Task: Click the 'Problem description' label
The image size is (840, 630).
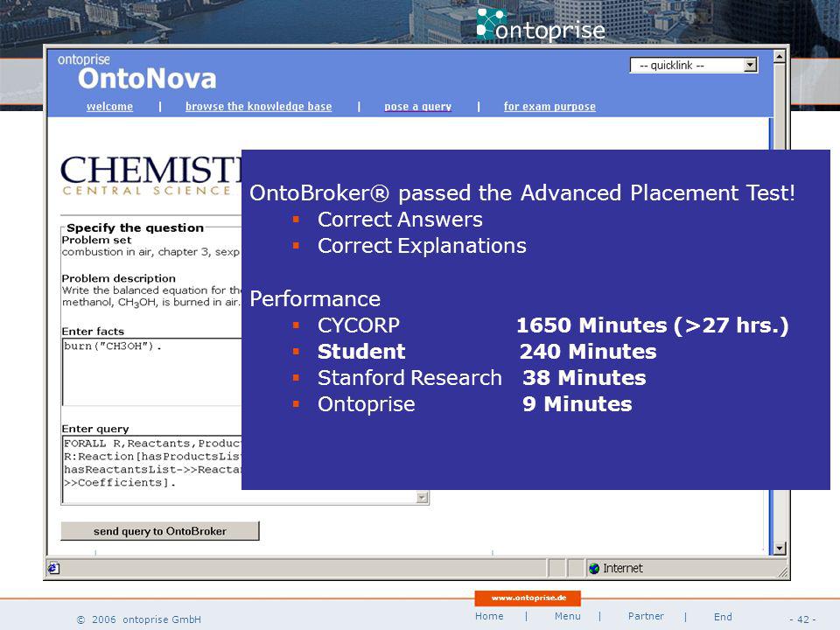Action: pos(118,278)
